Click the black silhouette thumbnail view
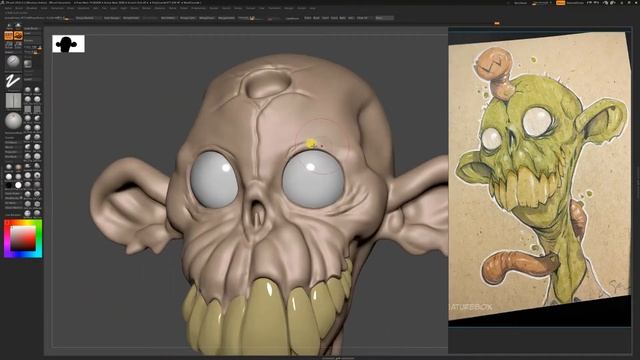This screenshot has height=360, width=640. click(69, 44)
